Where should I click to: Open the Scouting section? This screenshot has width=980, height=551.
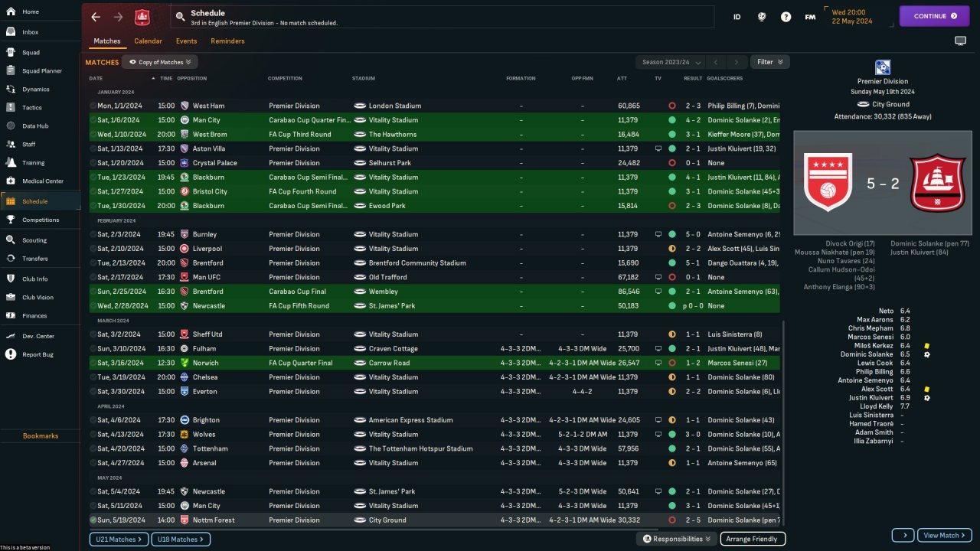coord(40,240)
